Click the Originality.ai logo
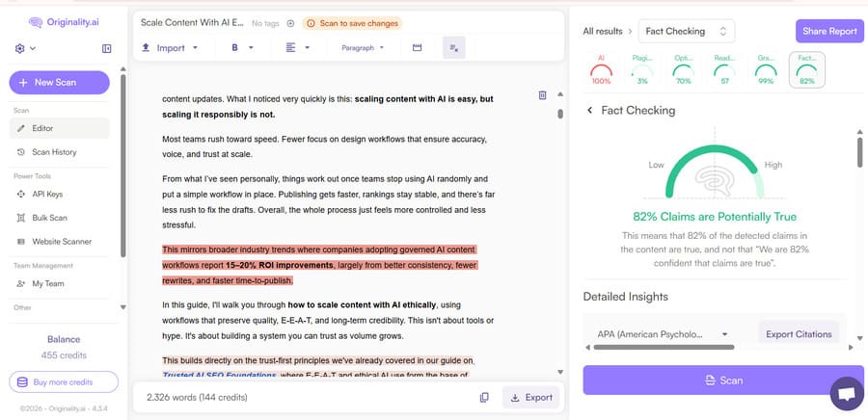The image size is (868, 420). 65,23
